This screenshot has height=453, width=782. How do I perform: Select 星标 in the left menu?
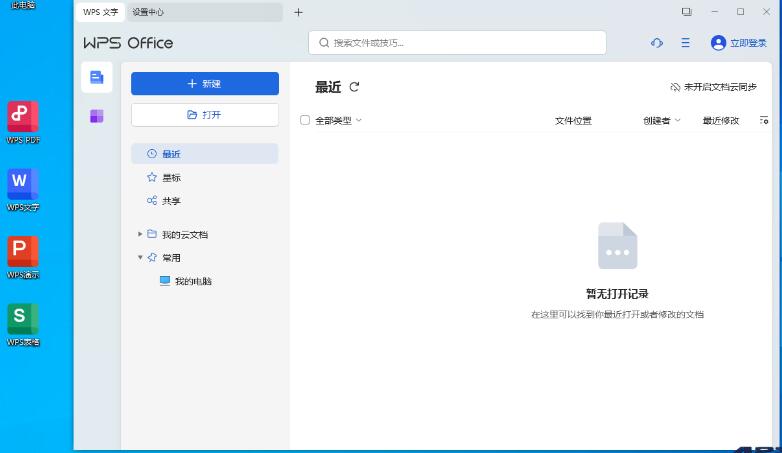pos(204,177)
